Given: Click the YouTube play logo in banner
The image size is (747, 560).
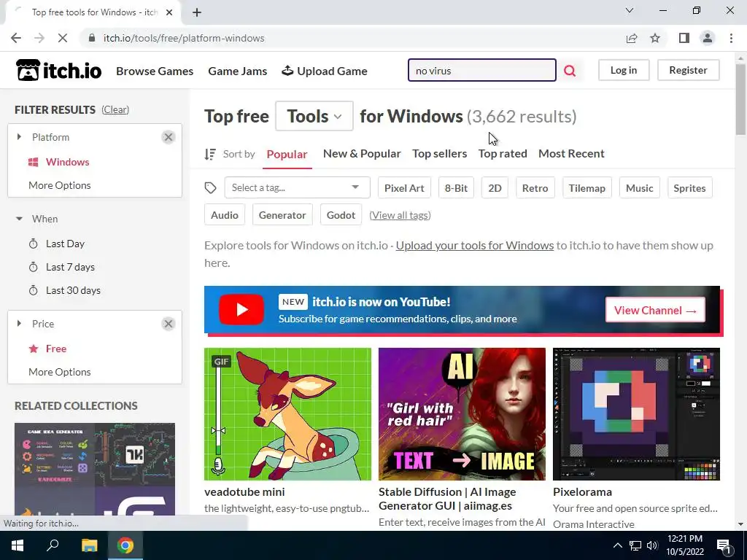Looking at the screenshot, I should pyautogui.click(x=241, y=309).
